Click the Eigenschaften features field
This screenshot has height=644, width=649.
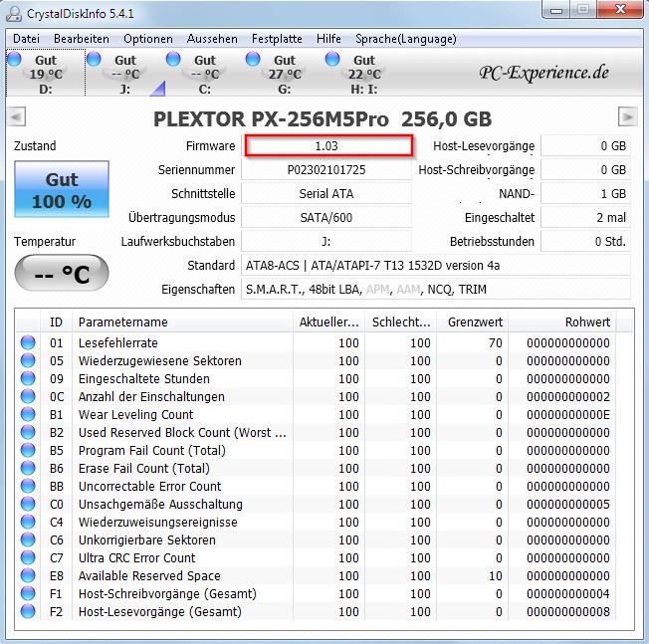436,290
